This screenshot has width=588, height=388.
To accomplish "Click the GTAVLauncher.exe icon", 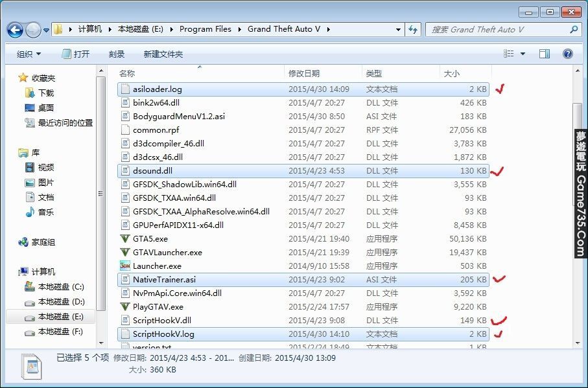I will [x=125, y=252].
